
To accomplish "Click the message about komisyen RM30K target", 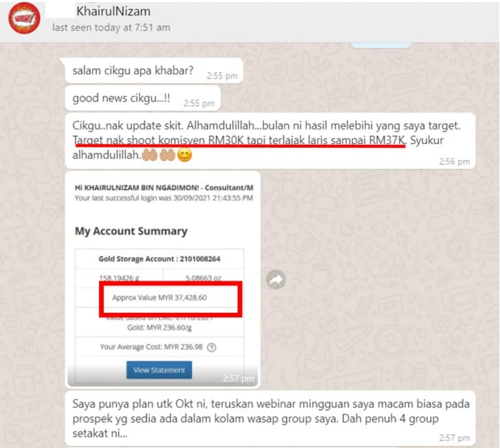I will click(270, 141).
